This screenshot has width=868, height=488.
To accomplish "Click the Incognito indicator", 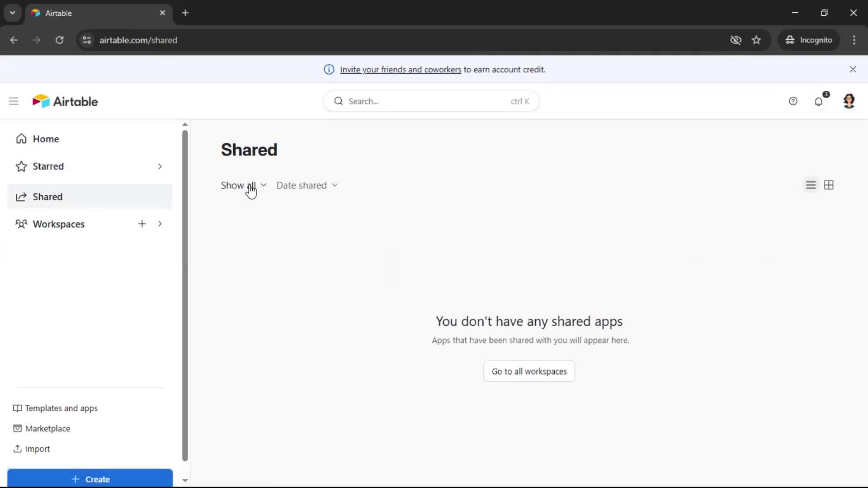I will [809, 40].
